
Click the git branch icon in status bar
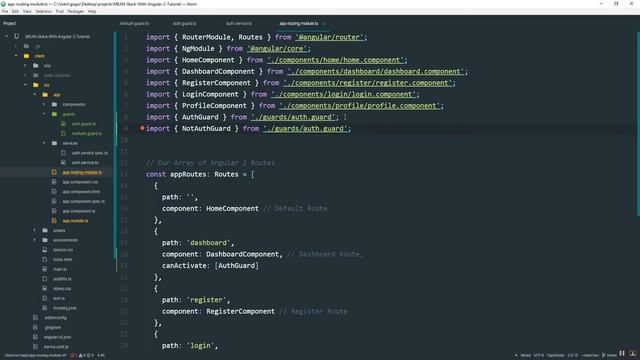(x=604, y=356)
